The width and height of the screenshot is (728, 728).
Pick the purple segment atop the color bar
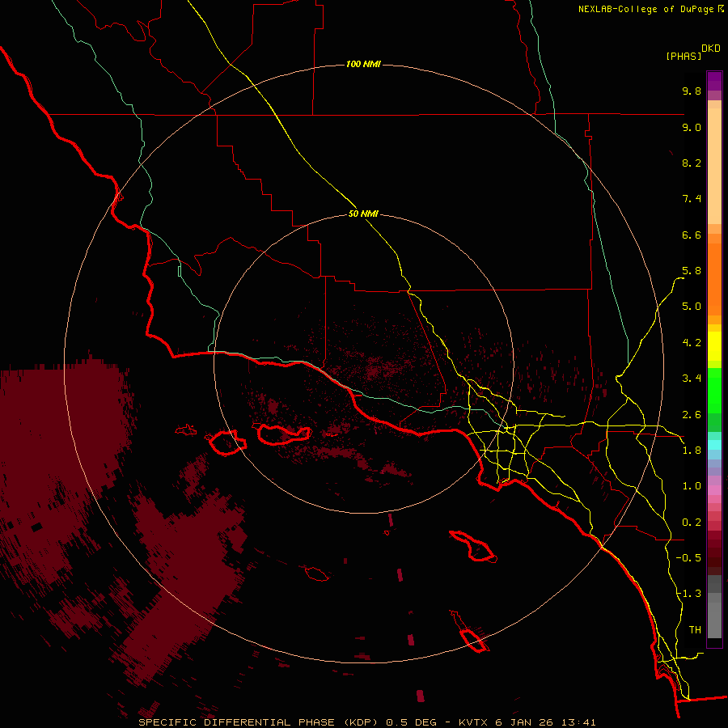[714, 81]
